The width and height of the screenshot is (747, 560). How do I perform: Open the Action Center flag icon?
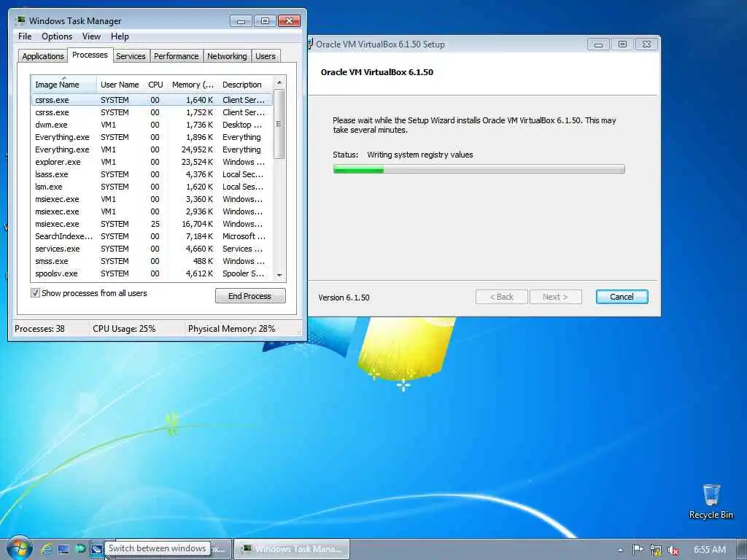click(638, 550)
